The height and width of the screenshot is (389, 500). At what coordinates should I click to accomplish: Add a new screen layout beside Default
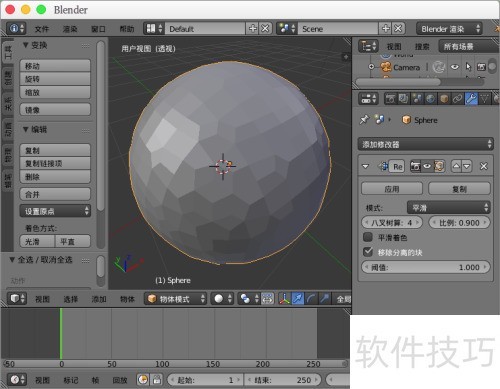click(x=253, y=29)
